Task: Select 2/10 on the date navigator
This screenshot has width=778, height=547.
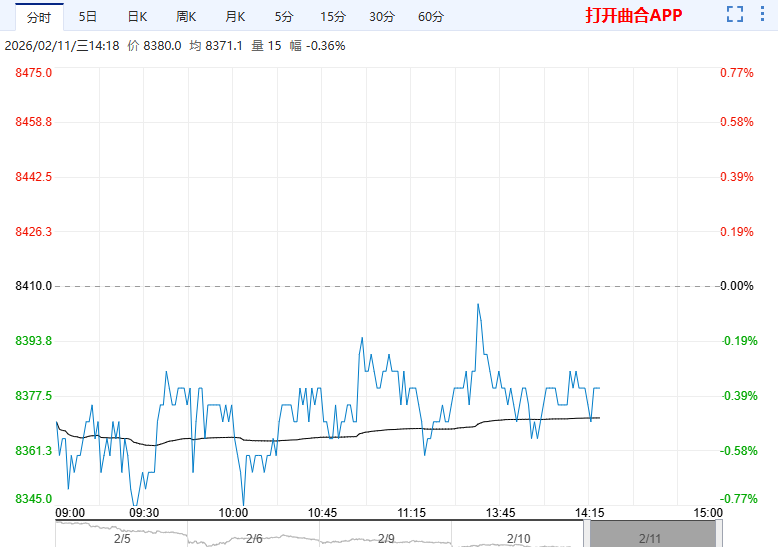Action: pos(518,538)
